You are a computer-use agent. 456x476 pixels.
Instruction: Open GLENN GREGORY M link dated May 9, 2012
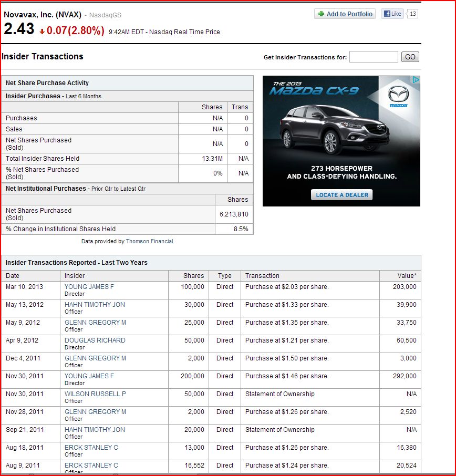pos(95,323)
